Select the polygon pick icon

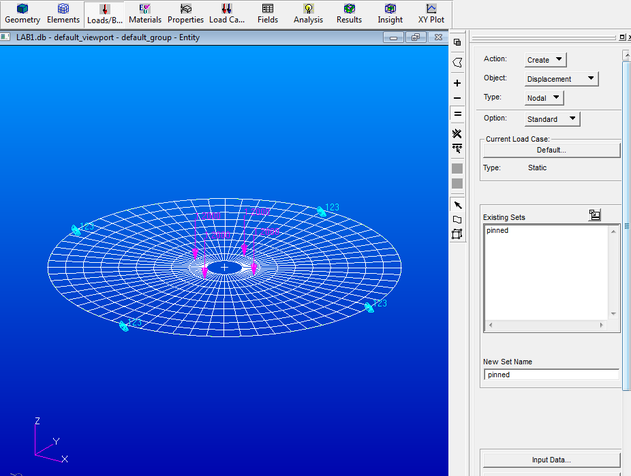(457, 62)
